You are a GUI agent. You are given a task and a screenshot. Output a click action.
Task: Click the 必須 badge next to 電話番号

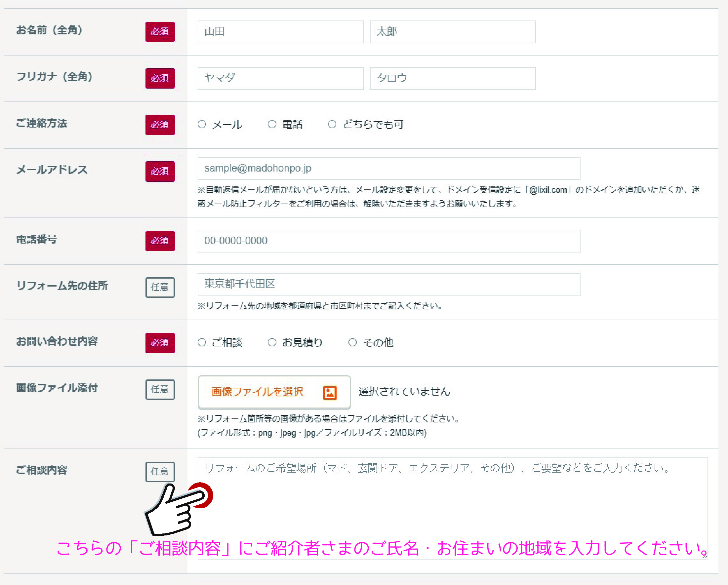click(160, 241)
